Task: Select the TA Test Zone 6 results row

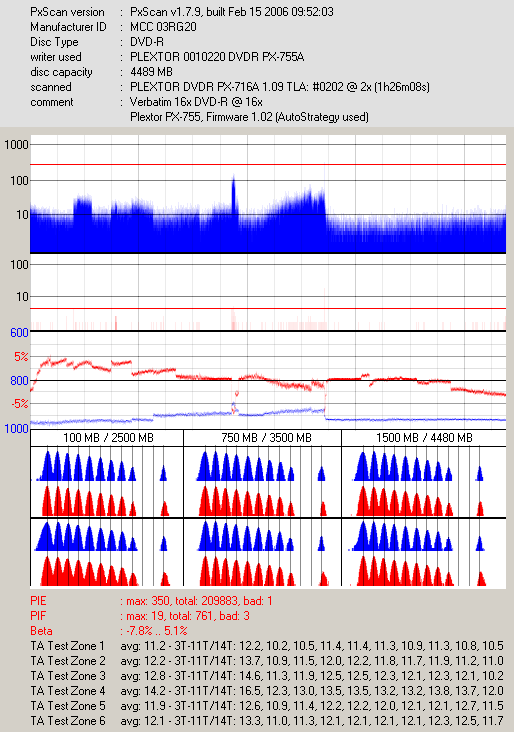Action: (x=267, y=720)
